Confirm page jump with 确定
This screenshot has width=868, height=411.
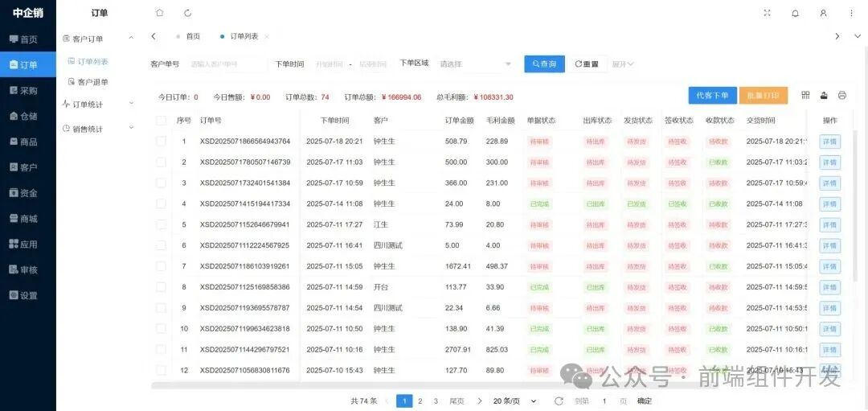click(x=645, y=401)
